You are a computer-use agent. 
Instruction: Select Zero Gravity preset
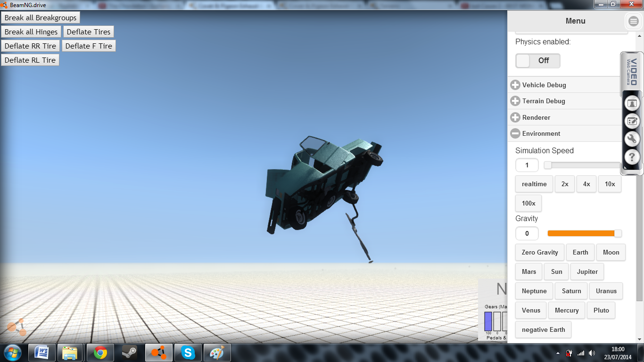pos(540,252)
